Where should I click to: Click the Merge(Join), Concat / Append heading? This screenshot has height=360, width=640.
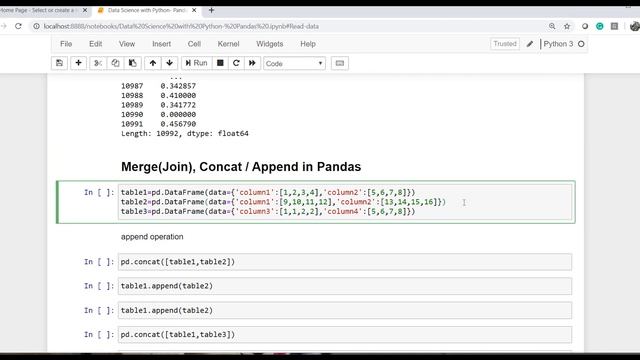point(241,167)
